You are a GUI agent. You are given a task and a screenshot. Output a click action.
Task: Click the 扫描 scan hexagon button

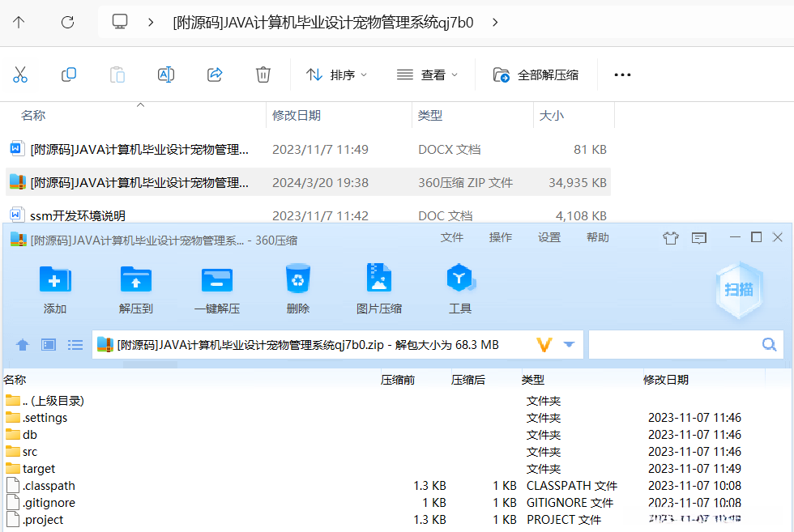tap(739, 290)
